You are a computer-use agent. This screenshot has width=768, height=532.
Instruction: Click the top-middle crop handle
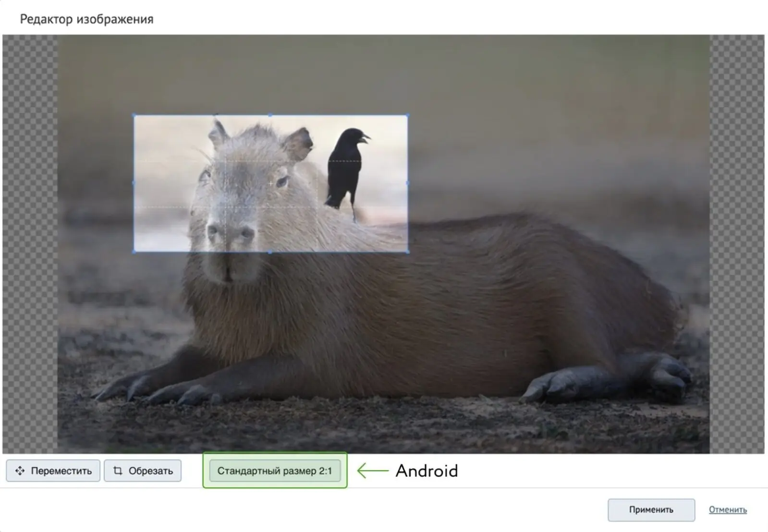(270, 115)
